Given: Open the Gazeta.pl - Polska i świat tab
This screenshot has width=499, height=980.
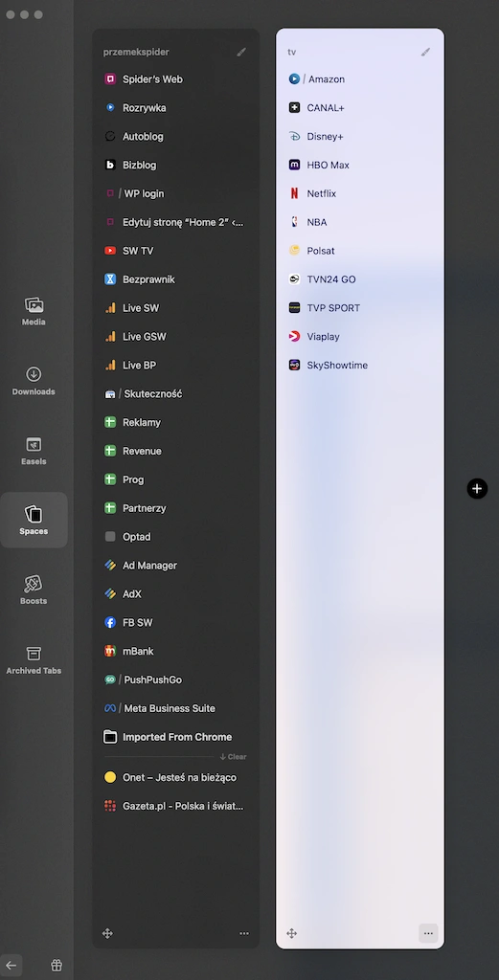Looking at the screenshot, I should click(x=175, y=806).
